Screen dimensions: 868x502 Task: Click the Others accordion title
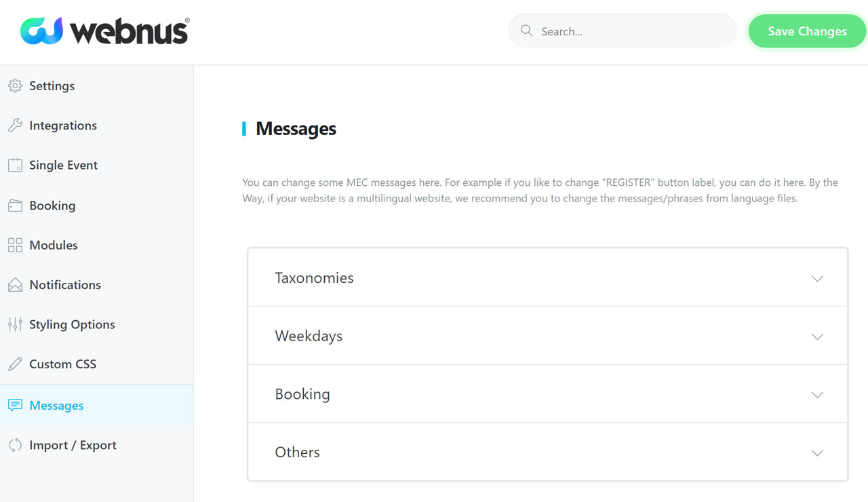pos(297,452)
